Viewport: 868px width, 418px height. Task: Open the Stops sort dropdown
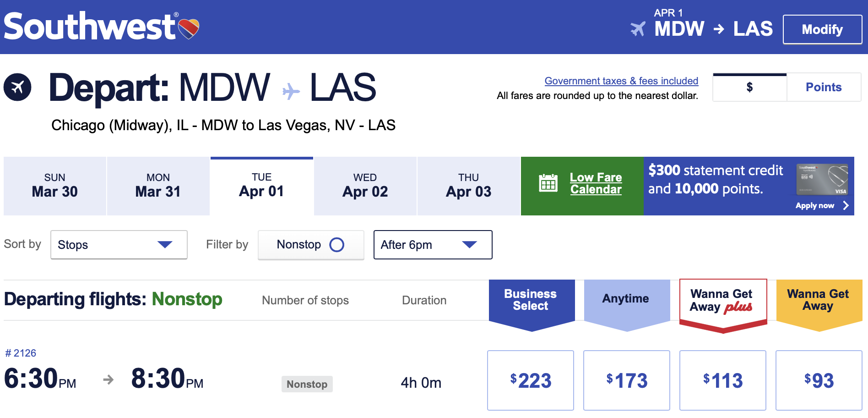118,245
